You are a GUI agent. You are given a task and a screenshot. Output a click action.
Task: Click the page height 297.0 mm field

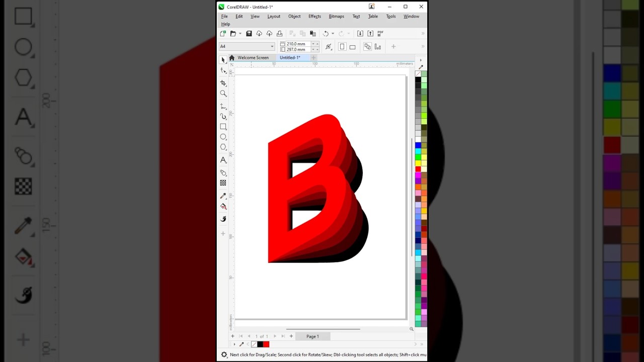pos(298,50)
